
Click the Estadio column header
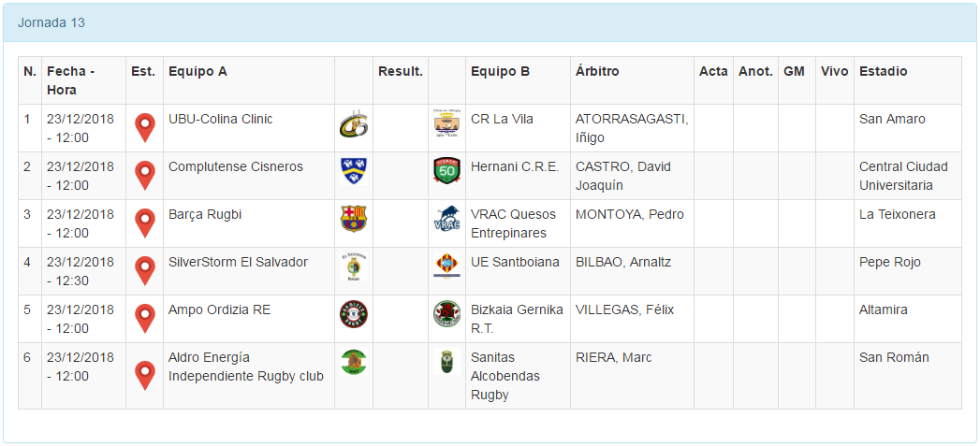[883, 71]
